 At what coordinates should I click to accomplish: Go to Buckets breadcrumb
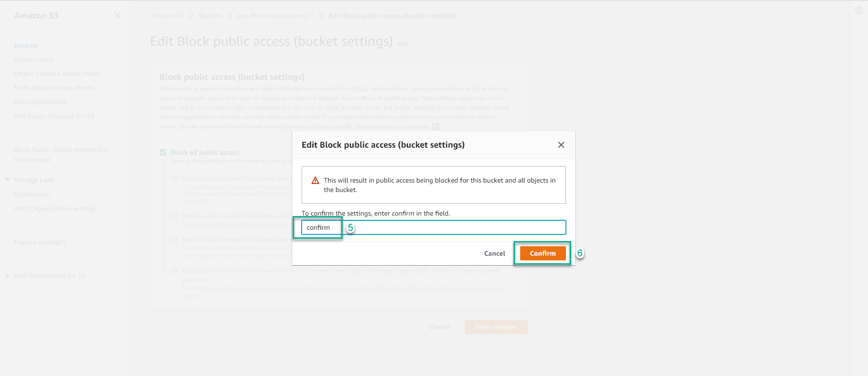(211, 16)
